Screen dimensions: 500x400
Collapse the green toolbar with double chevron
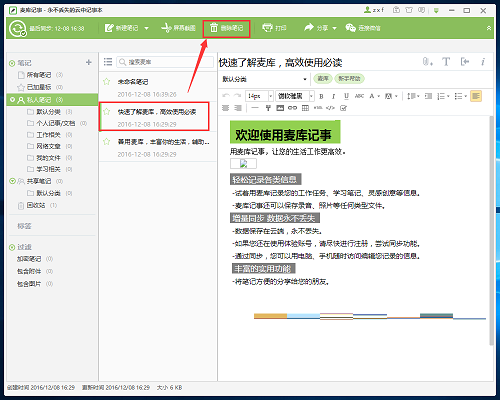point(489,28)
